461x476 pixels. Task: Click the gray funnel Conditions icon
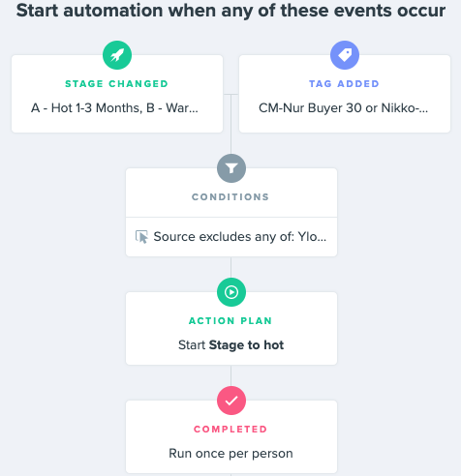(x=231, y=168)
